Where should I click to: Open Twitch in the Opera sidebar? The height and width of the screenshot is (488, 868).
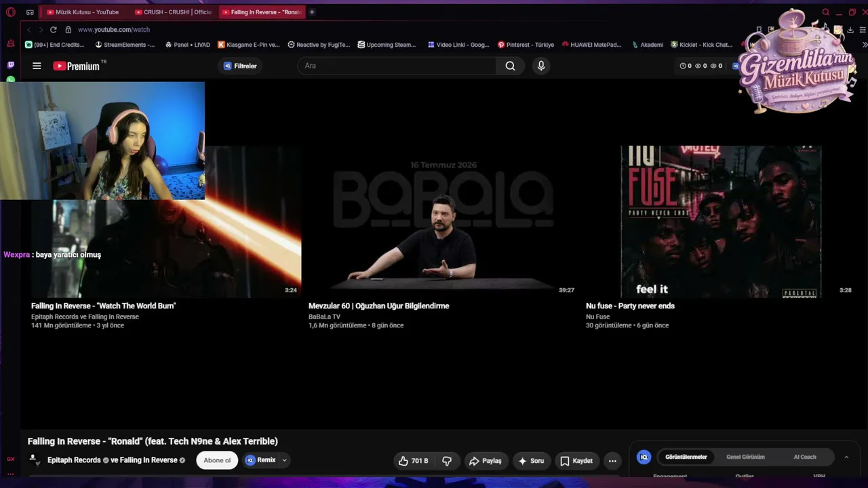click(10, 65)
